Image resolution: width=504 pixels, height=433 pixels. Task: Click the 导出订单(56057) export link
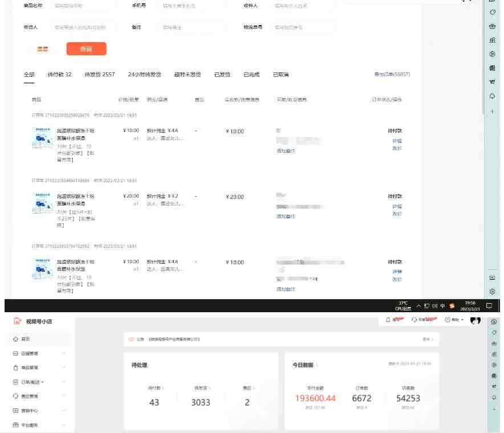(x=392, y=75)
